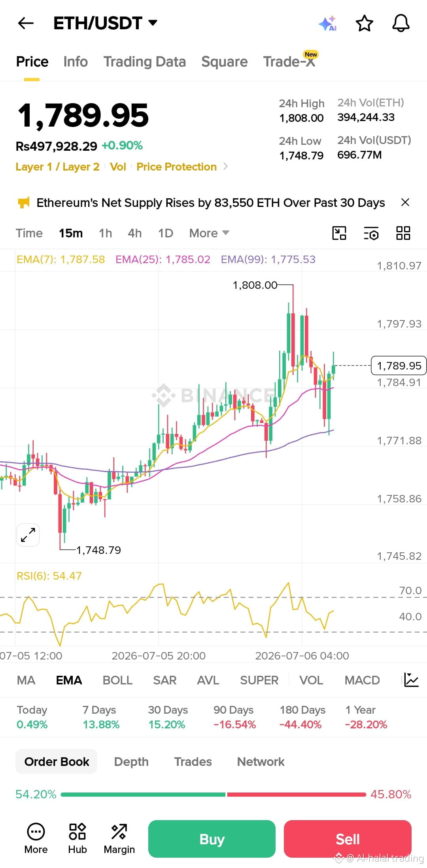Expand More timeframes dropdown

tap(209, 233)
